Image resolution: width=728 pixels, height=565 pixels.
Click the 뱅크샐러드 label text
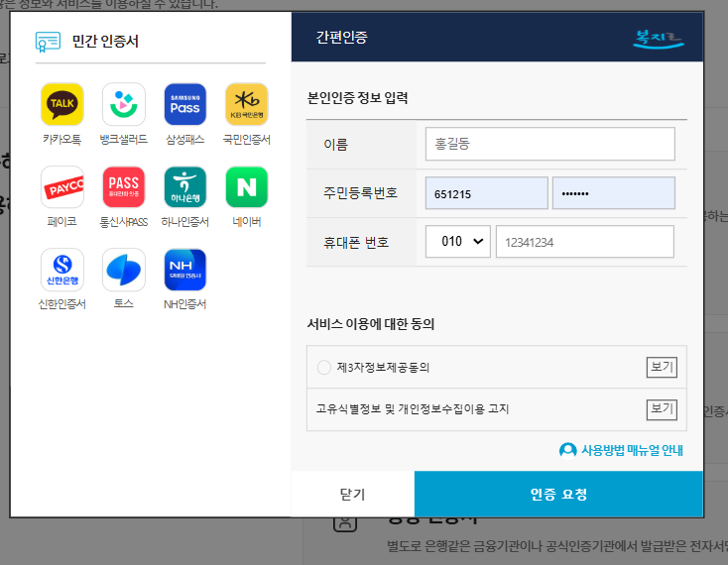124,139
